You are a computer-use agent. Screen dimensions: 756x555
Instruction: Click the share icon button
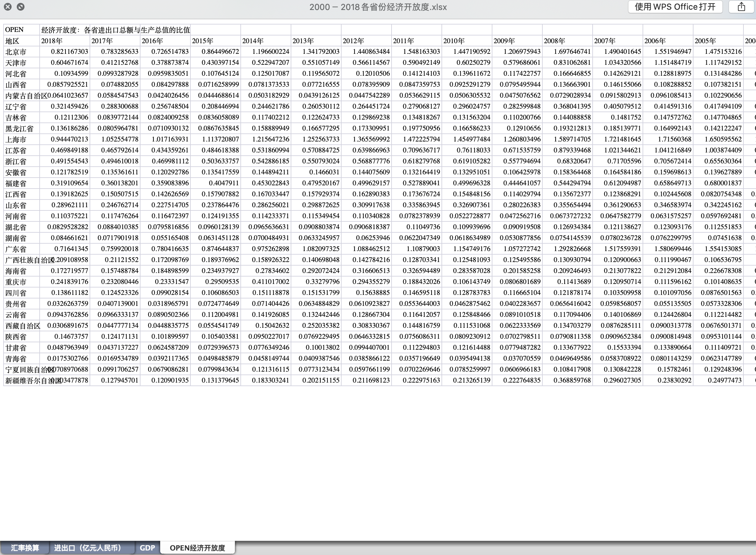point(741,7)
